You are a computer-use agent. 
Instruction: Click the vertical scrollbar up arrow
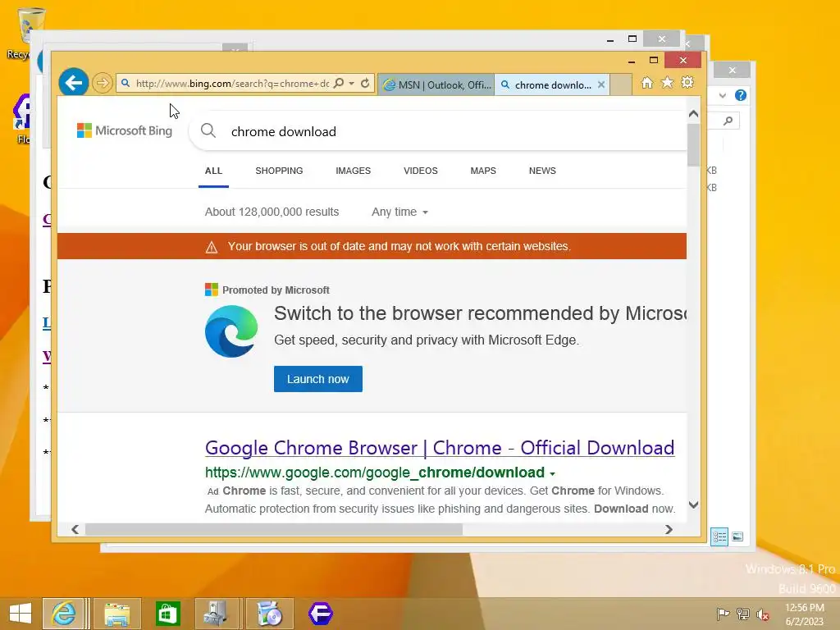click(x=693, y=113)
